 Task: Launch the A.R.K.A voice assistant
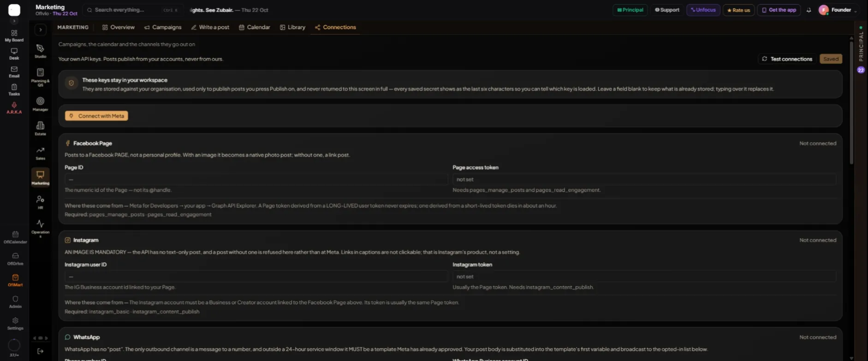click(x=14, y=108)
